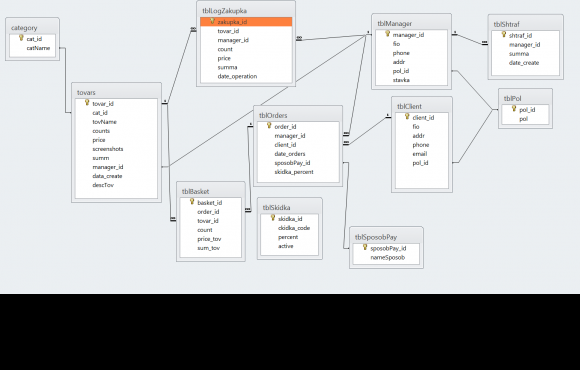Click the key icon beside zakupka_id
Viewport: 580px width, 370px height.
tap(212, 21)
